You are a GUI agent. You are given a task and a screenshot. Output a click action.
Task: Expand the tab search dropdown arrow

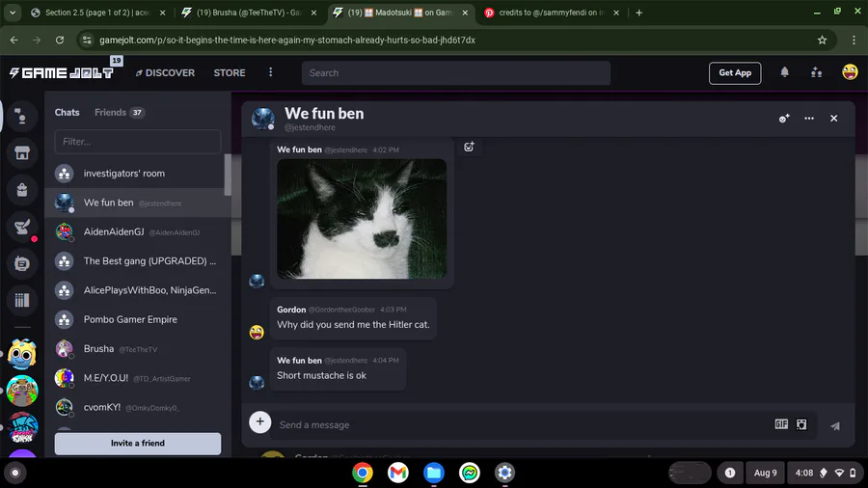pyautogui.click(x=13, y=13)
